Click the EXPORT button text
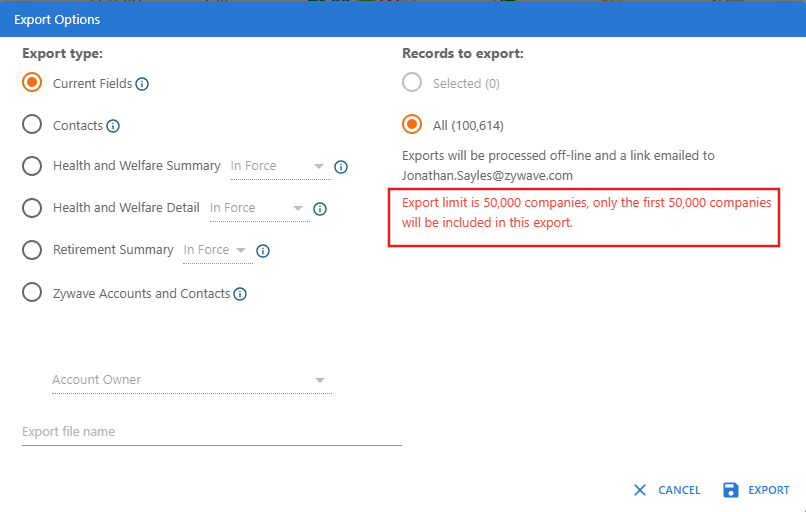The height and width of the screenshot is (512, 806). click(x=768, y=490)
